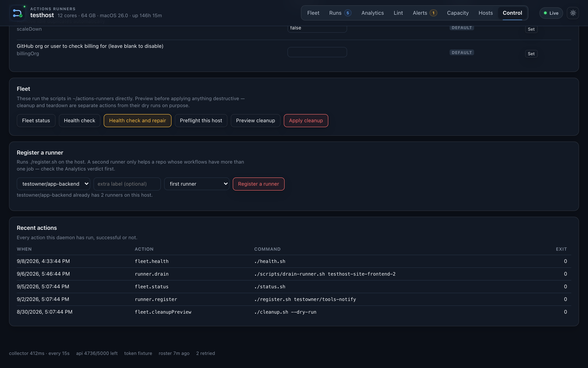
Task: Click the 9/6/2026, 5:46:44 PM timestamp
Action: pyautogui.click(x=43, y=274)
